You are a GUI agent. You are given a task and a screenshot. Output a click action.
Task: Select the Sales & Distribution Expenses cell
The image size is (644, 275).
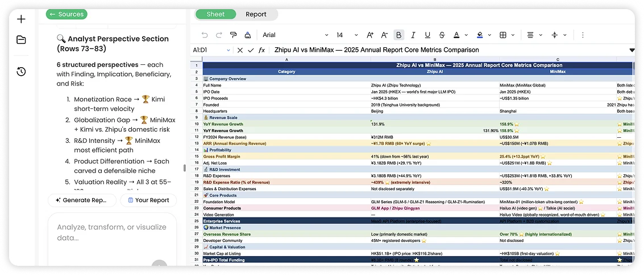click(286, 188)
